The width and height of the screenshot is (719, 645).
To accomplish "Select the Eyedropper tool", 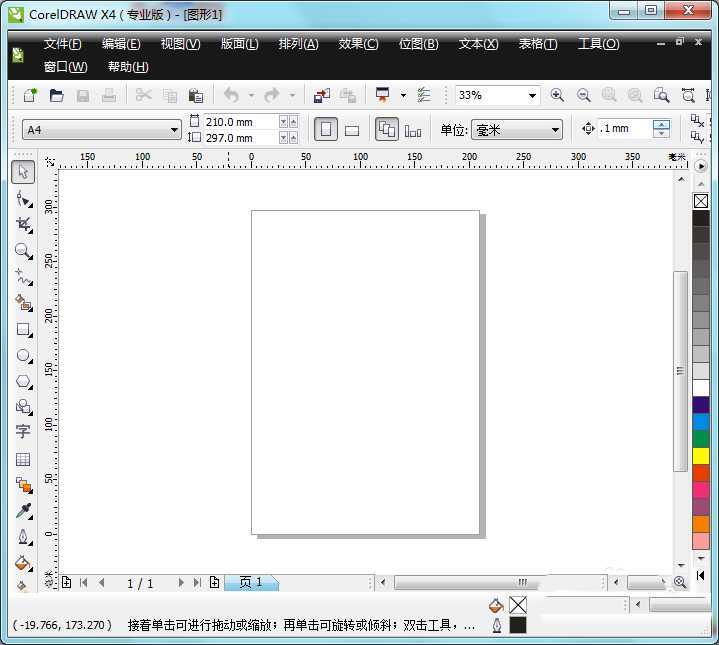I will coord(23,511).
